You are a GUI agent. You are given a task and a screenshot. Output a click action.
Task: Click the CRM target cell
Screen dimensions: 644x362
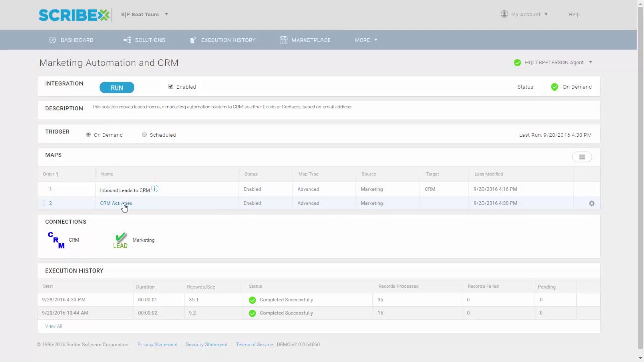point(430,189)
